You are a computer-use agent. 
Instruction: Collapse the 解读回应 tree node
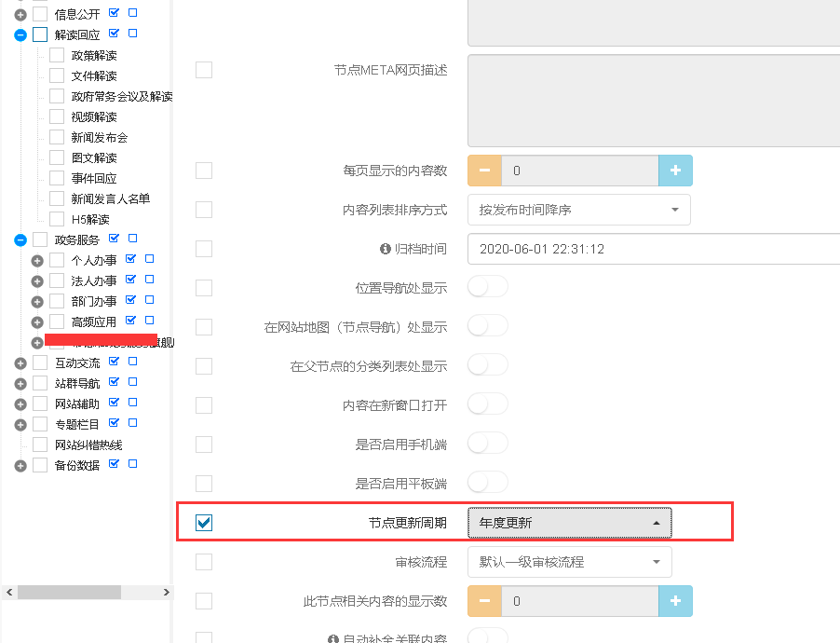[20, 34]
